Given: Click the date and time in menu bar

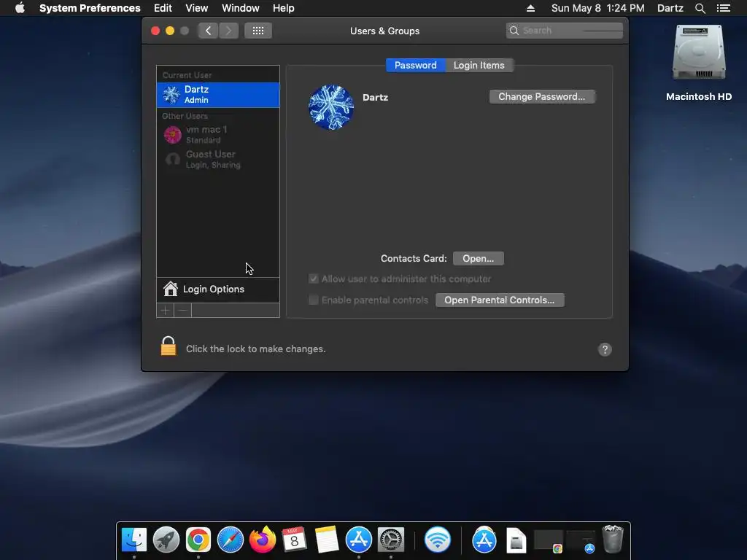Looking at the screenshot, I should [597, 8].
